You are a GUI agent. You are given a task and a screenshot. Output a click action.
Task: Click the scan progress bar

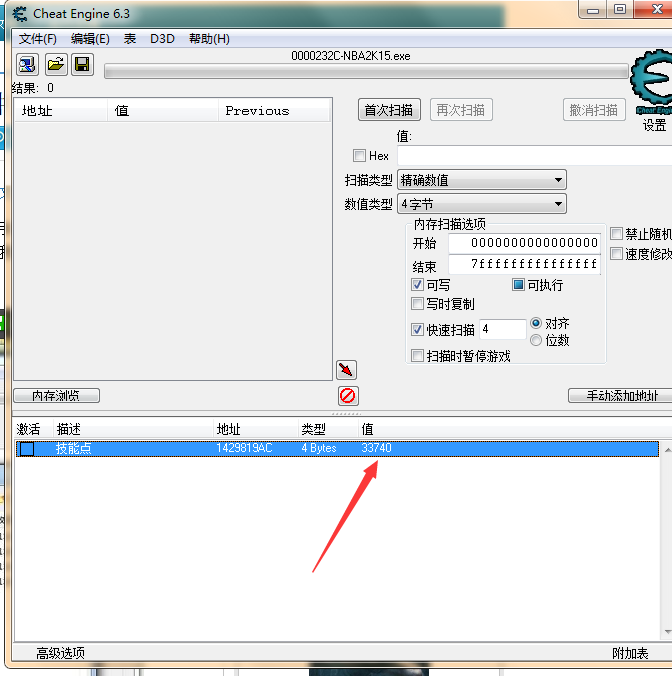(x=366, y=71)
